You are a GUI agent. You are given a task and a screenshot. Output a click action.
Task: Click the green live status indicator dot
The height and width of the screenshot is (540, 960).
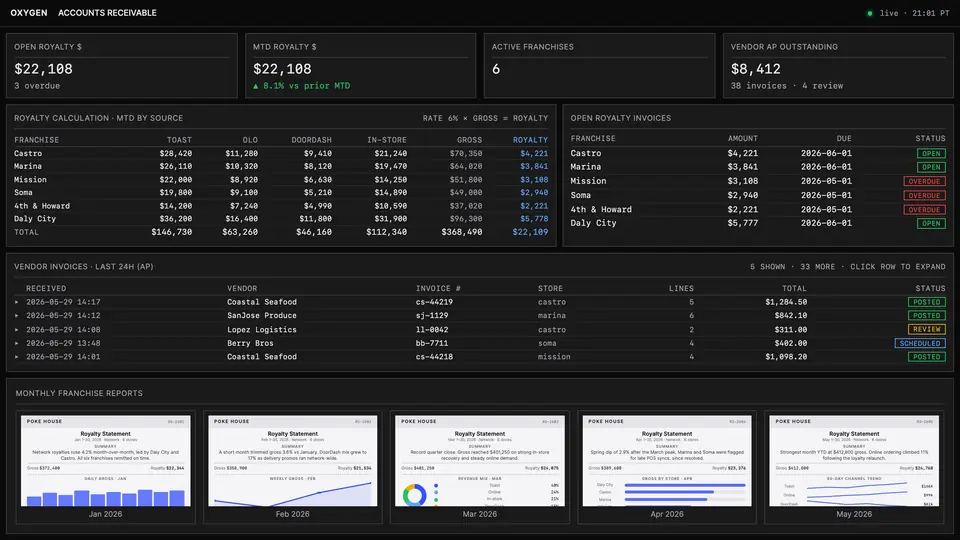(869, 13)
